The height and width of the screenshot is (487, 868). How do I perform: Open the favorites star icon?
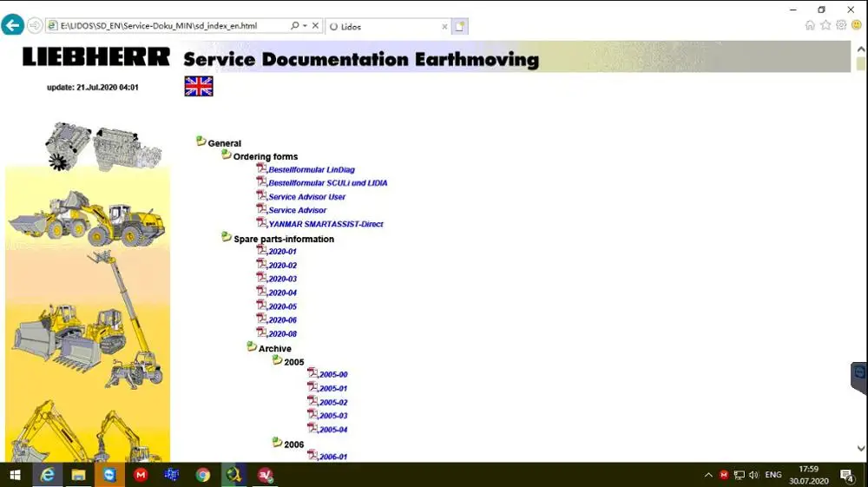pyautogui.click(x=825, y=25)
